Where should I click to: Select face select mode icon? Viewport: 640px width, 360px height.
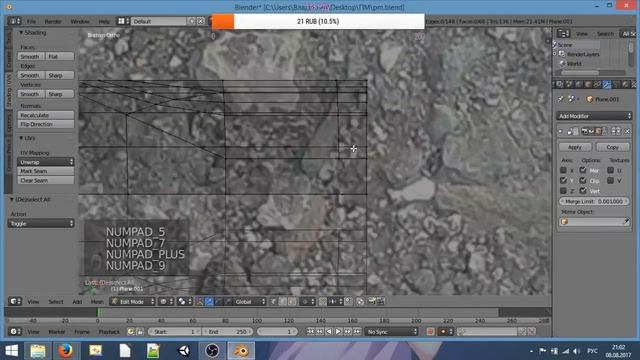pos(292,302)
